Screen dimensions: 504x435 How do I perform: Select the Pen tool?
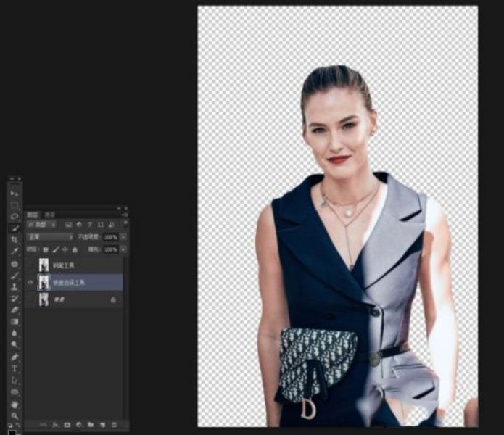[x=15, y=357]
